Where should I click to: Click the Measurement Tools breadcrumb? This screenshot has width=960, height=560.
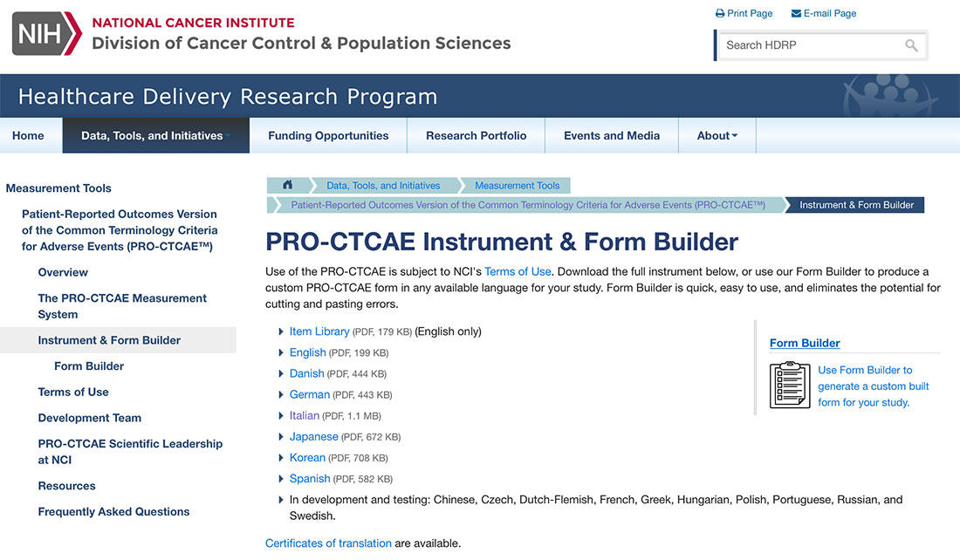click(518, 186)
